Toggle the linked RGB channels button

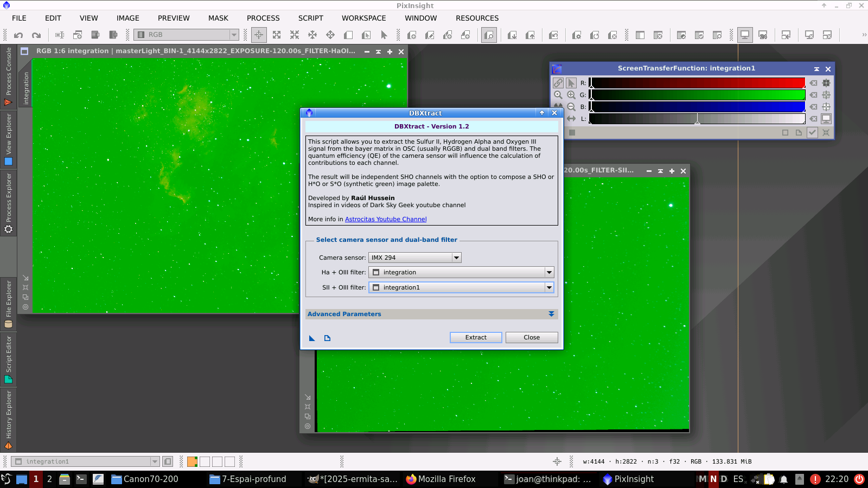click(558, 83)
